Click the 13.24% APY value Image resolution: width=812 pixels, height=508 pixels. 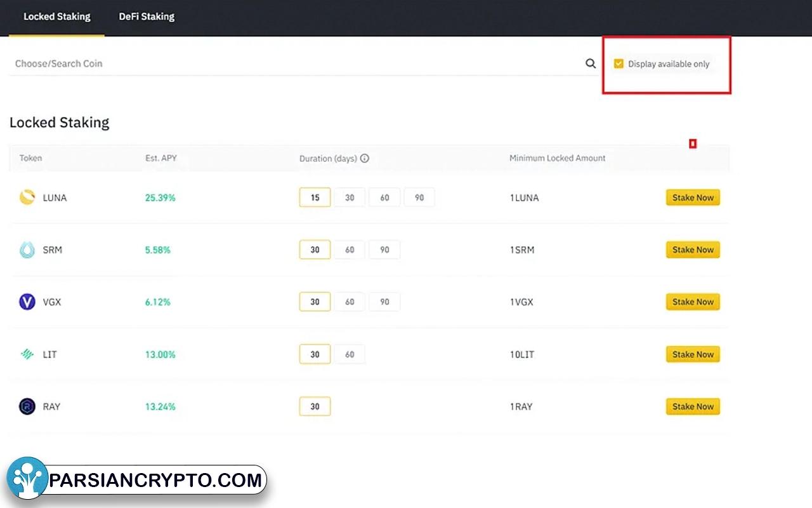pos(160,406)
